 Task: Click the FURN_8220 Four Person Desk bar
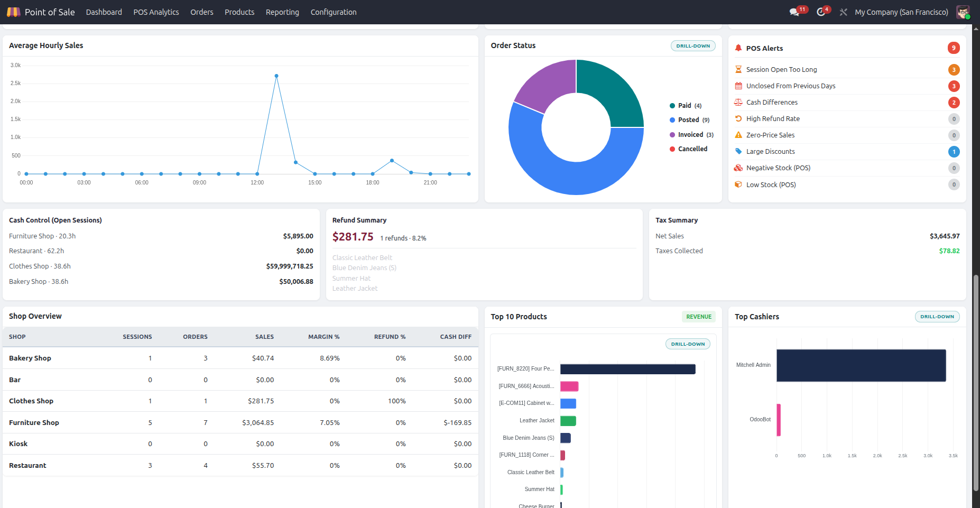click(x=628, y=369)
